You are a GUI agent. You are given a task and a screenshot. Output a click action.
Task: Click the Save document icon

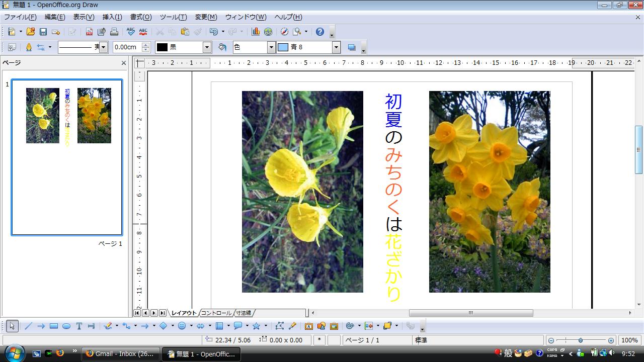(x=43, y=32)
